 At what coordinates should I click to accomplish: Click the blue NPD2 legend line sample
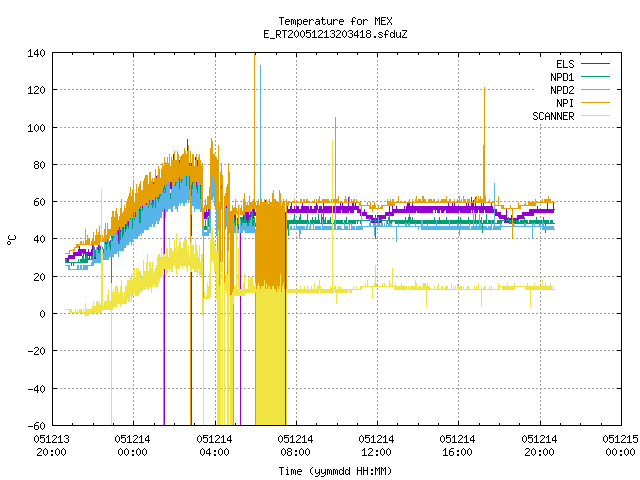pyautogui.click(x=595, y=89)
